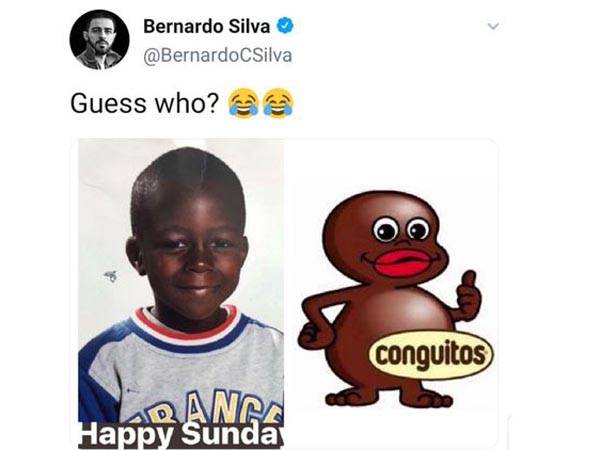Open the right cartoon mascot image
This screenshot has height=450, width=600.
[390, 293]
